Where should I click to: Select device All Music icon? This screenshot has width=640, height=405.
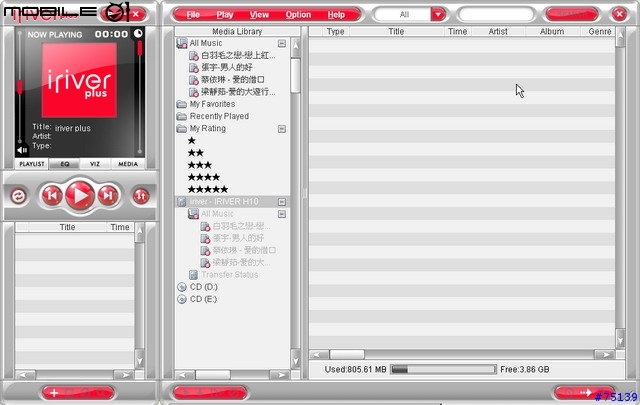point(193,214)
